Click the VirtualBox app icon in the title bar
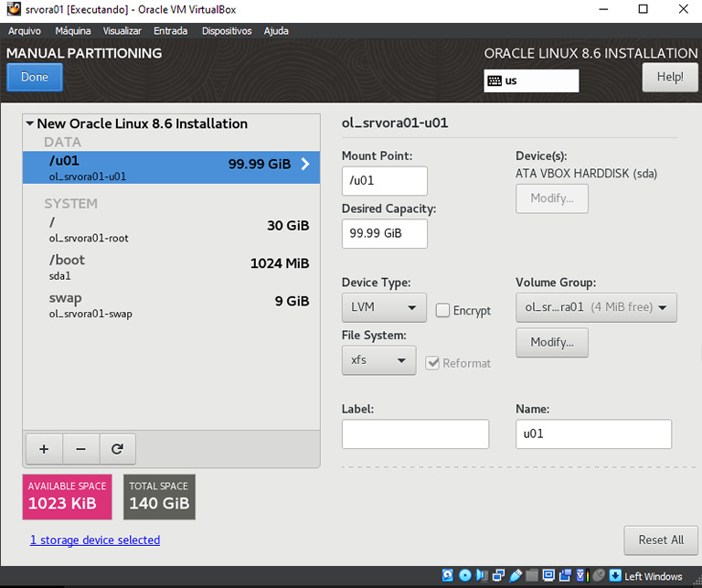This screenshot has width=702, height=588. click(14, 9)
